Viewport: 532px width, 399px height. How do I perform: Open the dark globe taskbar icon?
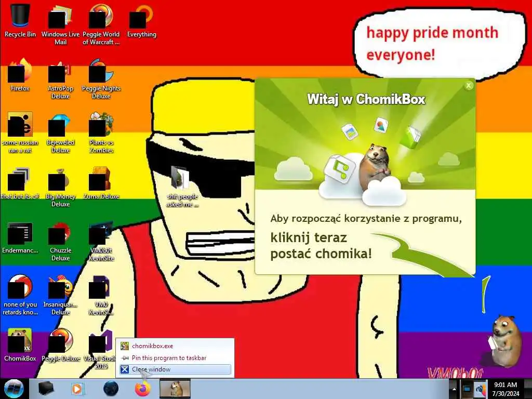click(x=111, y=389)
